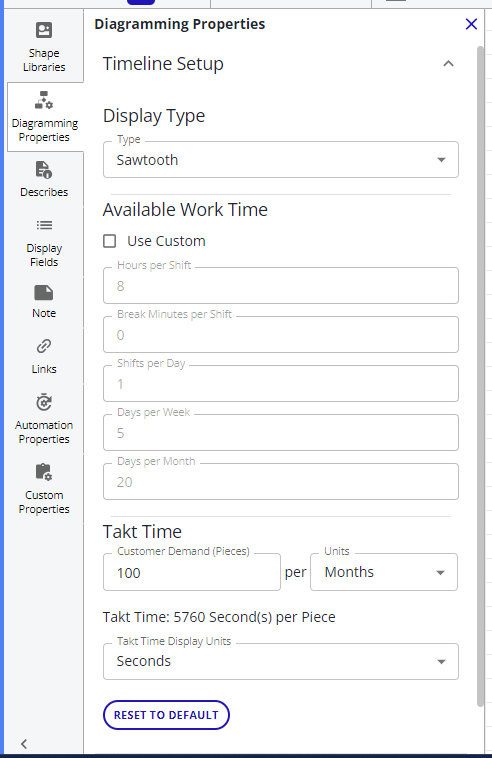Click the Customer Demand (Pieces) field

pyautogui.click(x=192, y=572)
